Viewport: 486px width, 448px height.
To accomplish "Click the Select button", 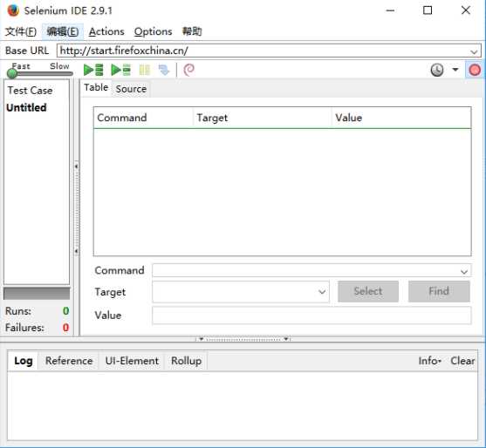I will [x=368, y=291].
